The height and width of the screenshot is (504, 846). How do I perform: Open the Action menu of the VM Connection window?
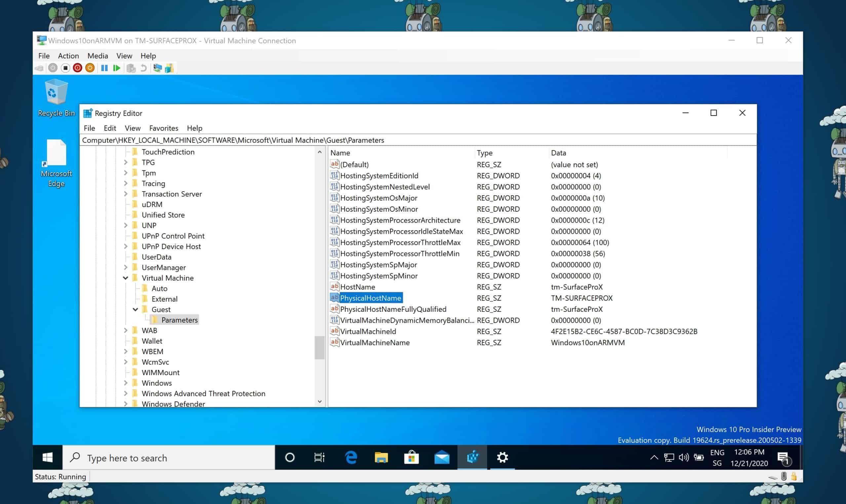68,56
